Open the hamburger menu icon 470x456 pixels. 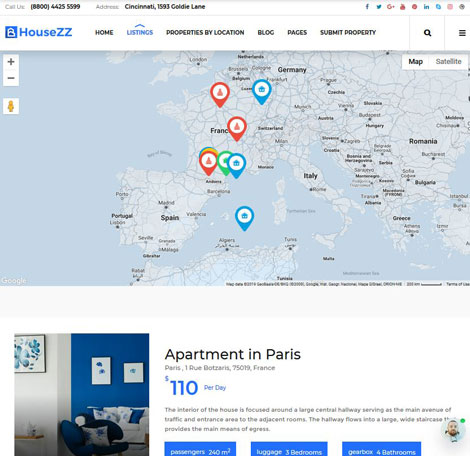point(462,33)
